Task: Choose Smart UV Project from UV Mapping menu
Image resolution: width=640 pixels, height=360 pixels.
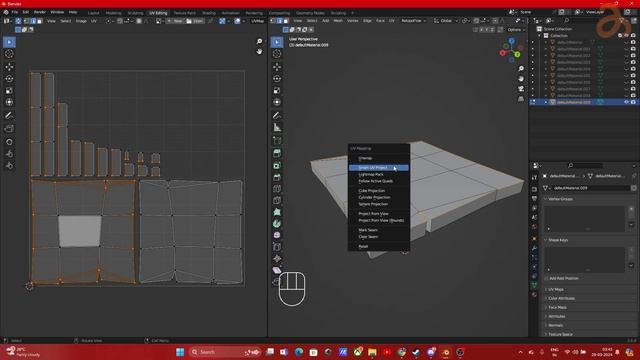Action: [378, 168]
